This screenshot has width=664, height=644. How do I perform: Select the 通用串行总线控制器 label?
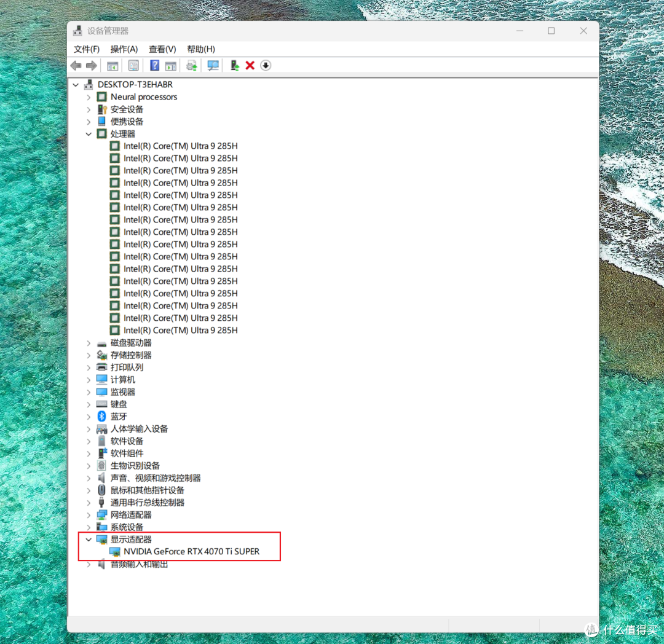point(148,503)
